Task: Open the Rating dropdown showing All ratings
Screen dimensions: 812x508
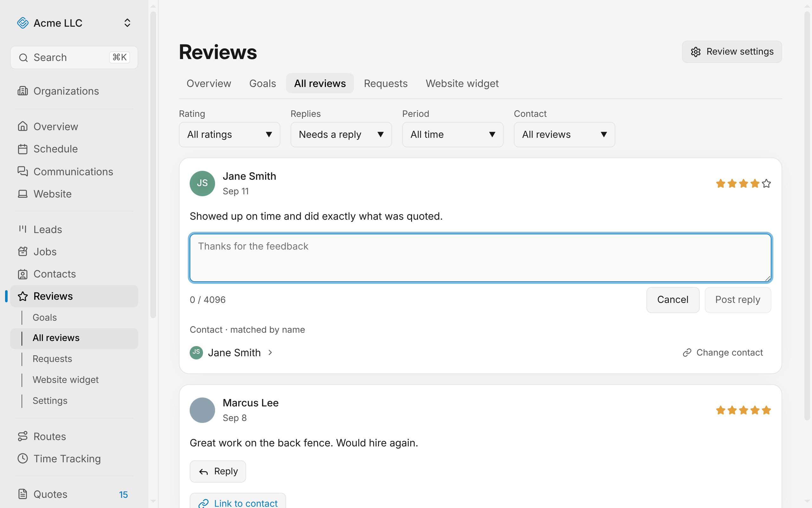Action: 230,134
